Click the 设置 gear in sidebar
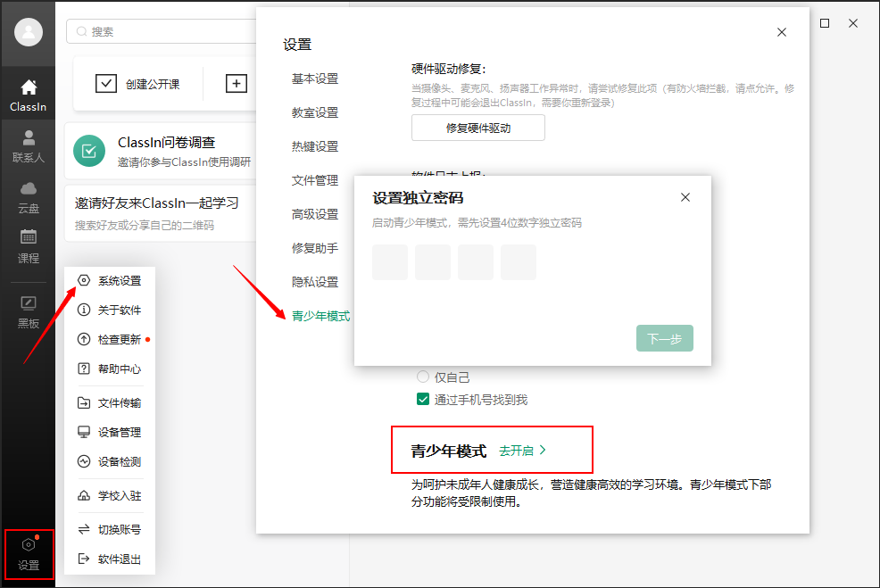This screenshot has height=588, width=880. pyautogui.click(x=29, y=554)
